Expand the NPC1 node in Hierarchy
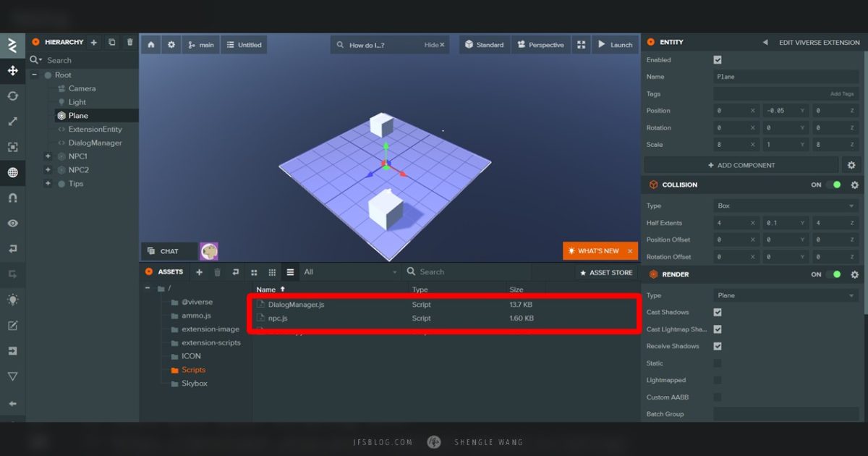The image size is (868, 456). coord(48,156)
